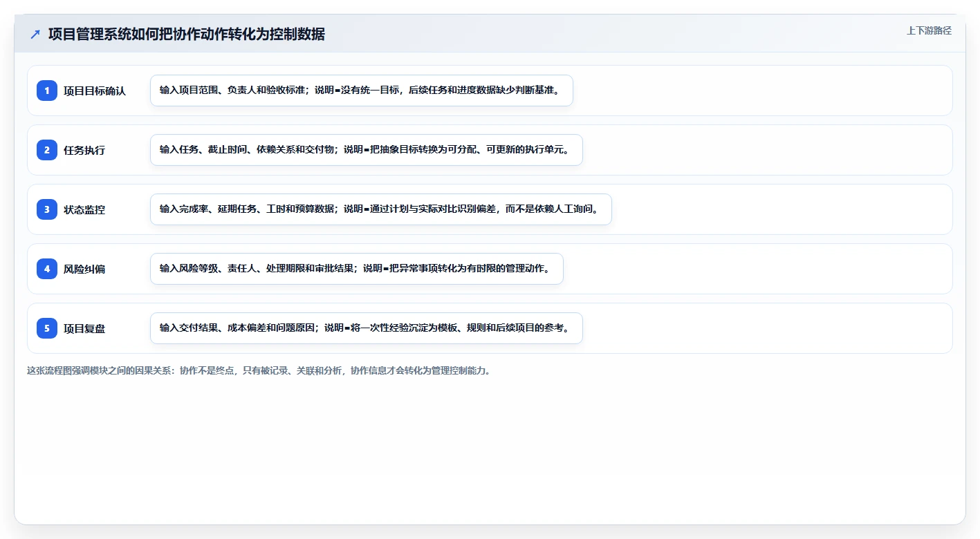Click the 状态监控 step label
Screen dimensions: 980x539
point(84,209)
